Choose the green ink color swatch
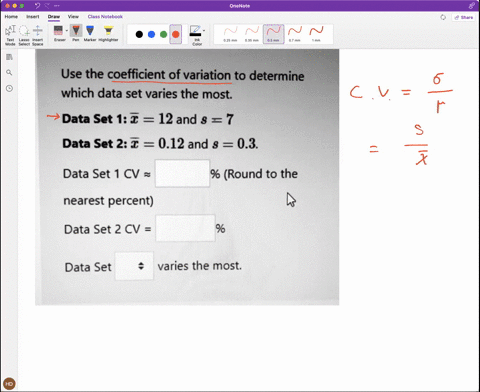The height and width of the screenshot is (392, 480). 163,34
